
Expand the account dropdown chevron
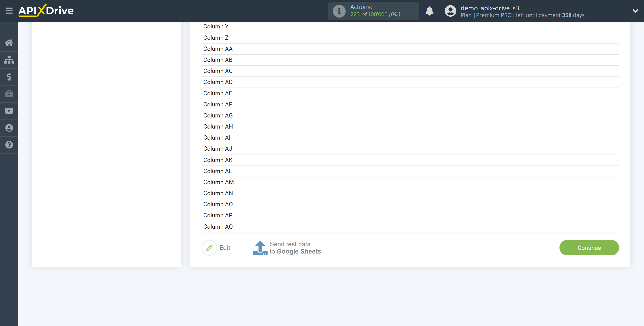pos(635,11)
